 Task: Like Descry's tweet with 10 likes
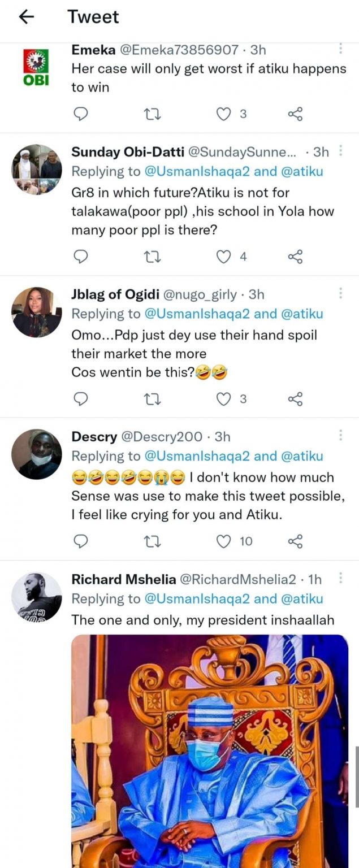(x=224, y=541)
